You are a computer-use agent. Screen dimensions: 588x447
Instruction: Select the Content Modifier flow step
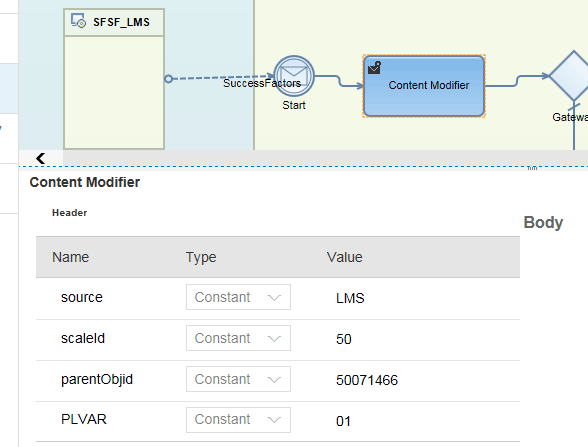tap(424, 86)
